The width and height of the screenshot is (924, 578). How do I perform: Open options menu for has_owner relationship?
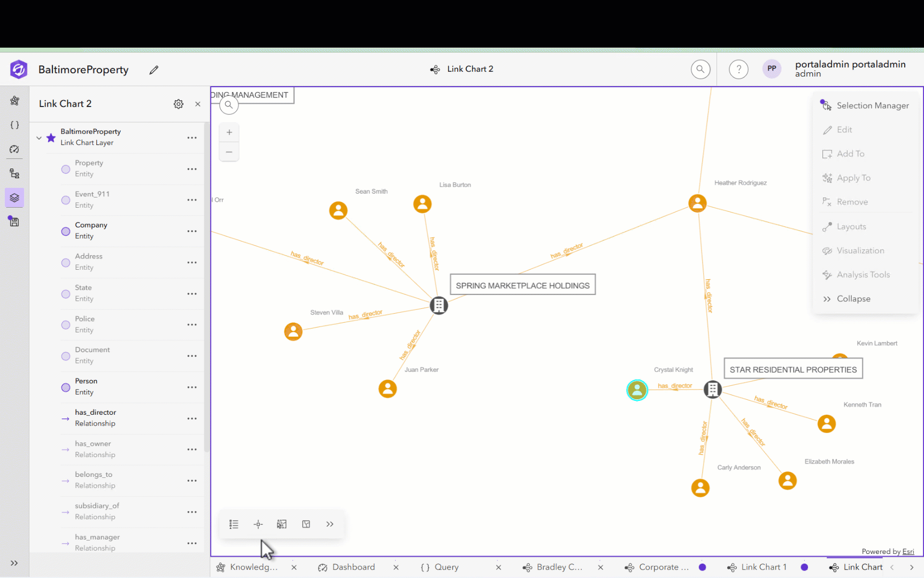pos(192,450)
